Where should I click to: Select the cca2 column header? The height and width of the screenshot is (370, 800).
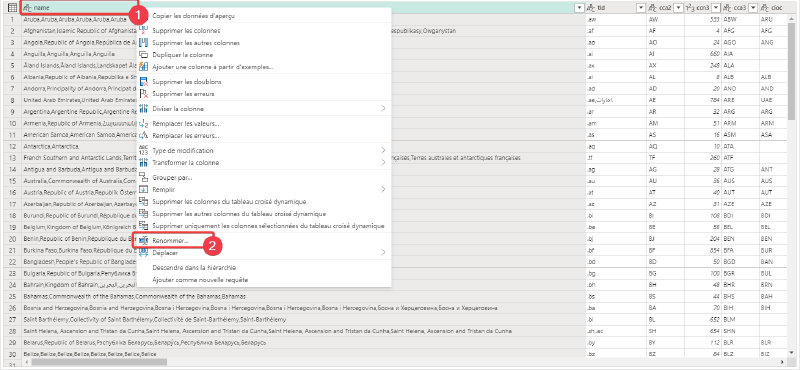point(666,8)
